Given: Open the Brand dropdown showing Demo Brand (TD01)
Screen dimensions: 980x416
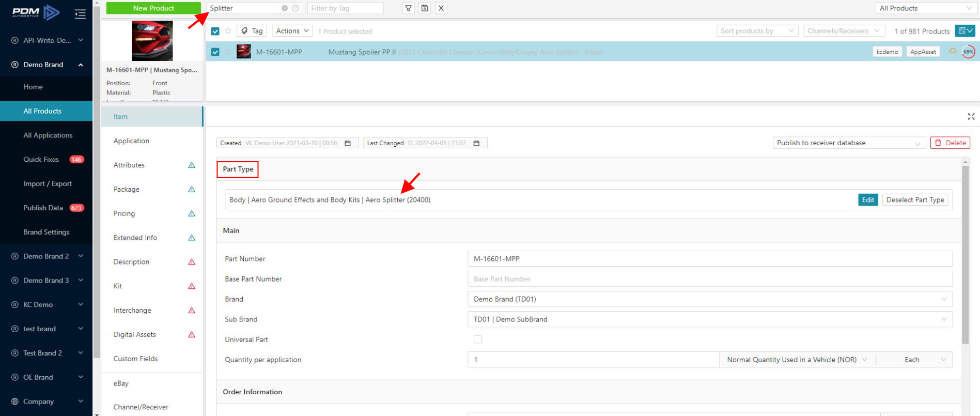Looking at the screenshot, I should tap(710, 299).
